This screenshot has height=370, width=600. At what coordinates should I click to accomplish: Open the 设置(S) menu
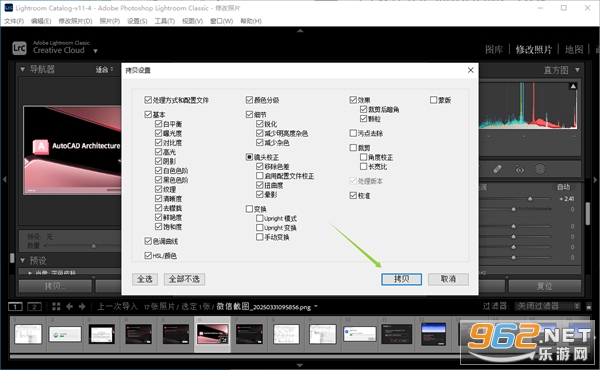pyautogui.click(x=137, y=21)
